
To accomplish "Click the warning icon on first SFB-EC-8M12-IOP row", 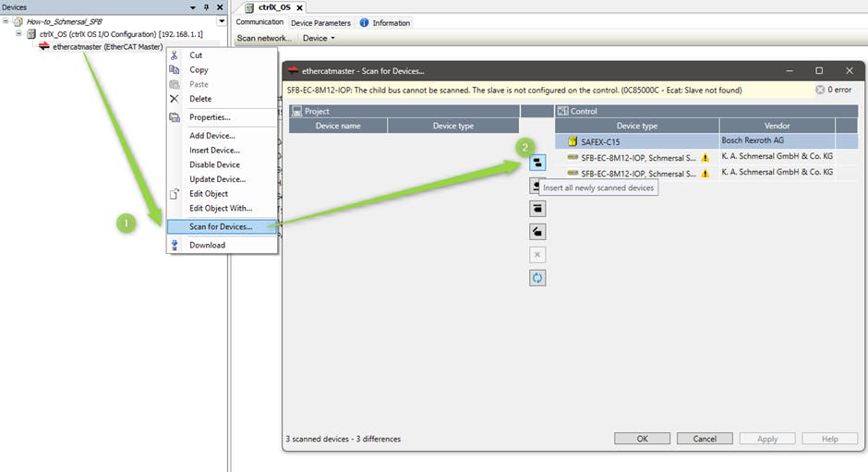I will point(705,158).
